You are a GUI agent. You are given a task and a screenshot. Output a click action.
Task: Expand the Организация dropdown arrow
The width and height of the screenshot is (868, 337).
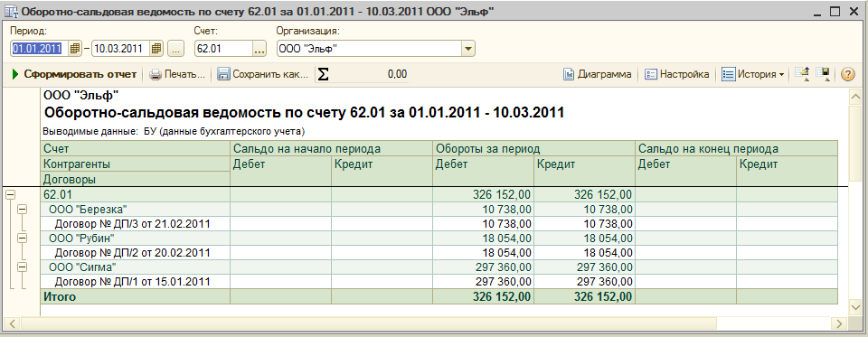468,49
